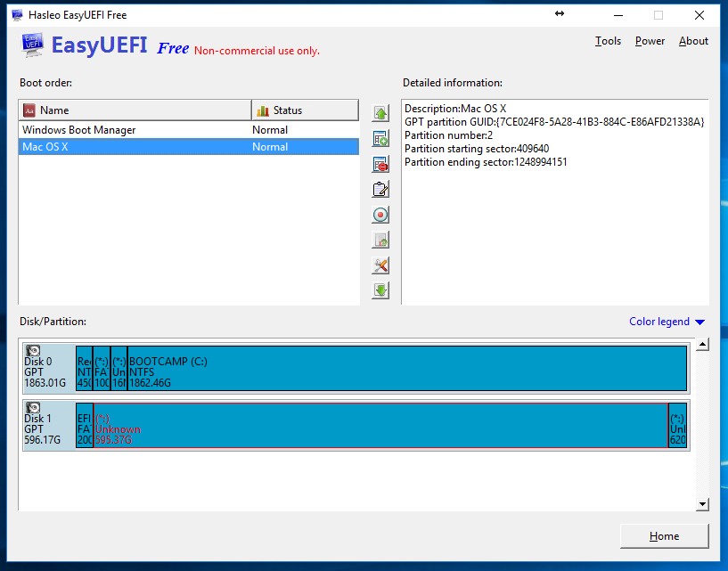The width and height of the screenshot is (728, 571).
Task: Click the Partition starting sector:409640 line
Action: click(477, 149)
